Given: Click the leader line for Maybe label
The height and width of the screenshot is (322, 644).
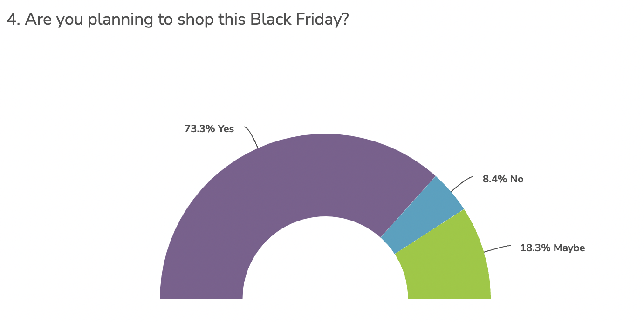Looking at the screenshot, I should [498, 248].
